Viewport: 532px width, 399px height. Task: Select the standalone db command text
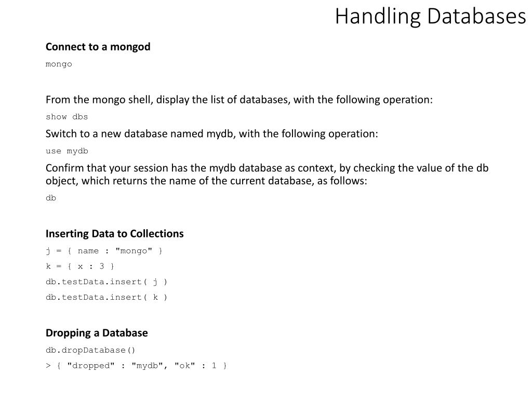51,198
